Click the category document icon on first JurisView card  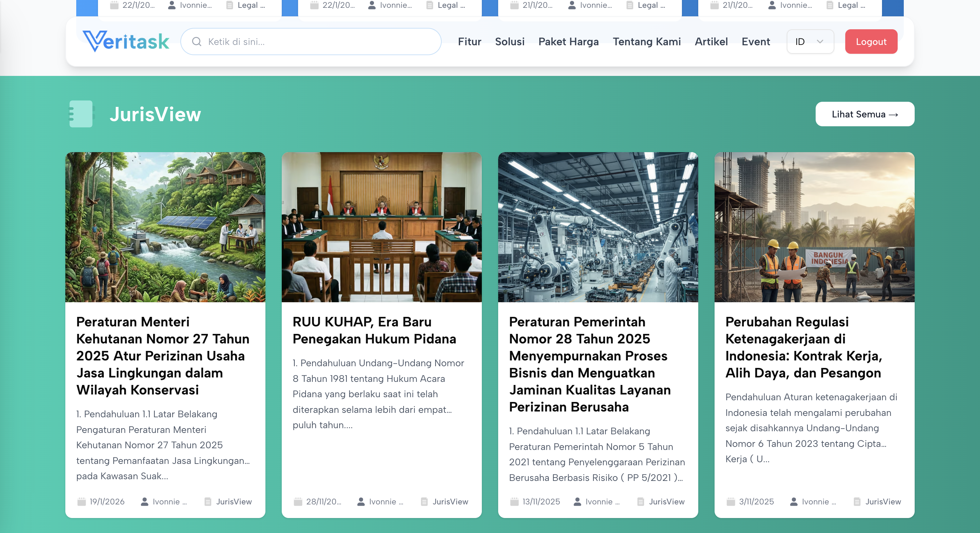click(208, 501)
